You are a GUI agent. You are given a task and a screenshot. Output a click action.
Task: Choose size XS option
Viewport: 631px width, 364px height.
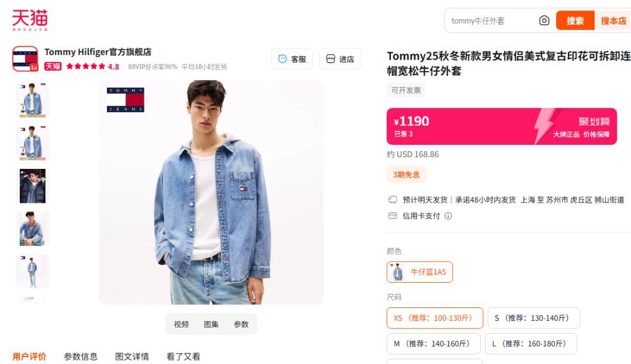435,318
